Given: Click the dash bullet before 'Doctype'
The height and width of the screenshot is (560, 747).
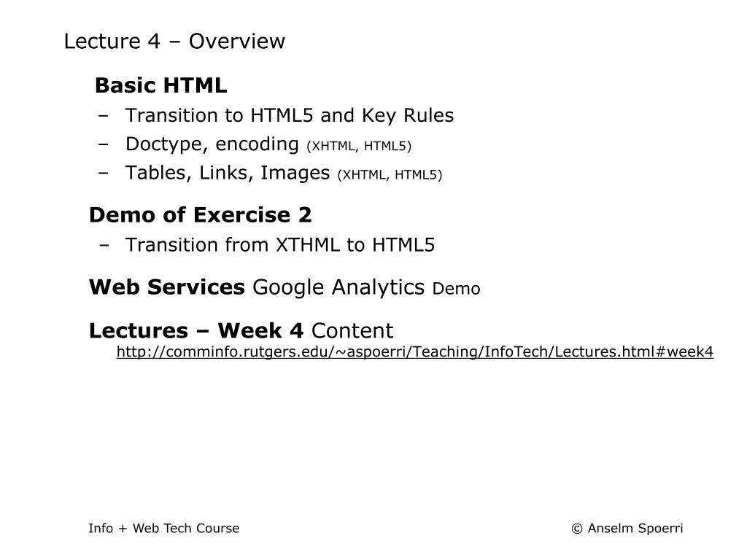Looking at the screenshot, I should [x=103, y=144].
